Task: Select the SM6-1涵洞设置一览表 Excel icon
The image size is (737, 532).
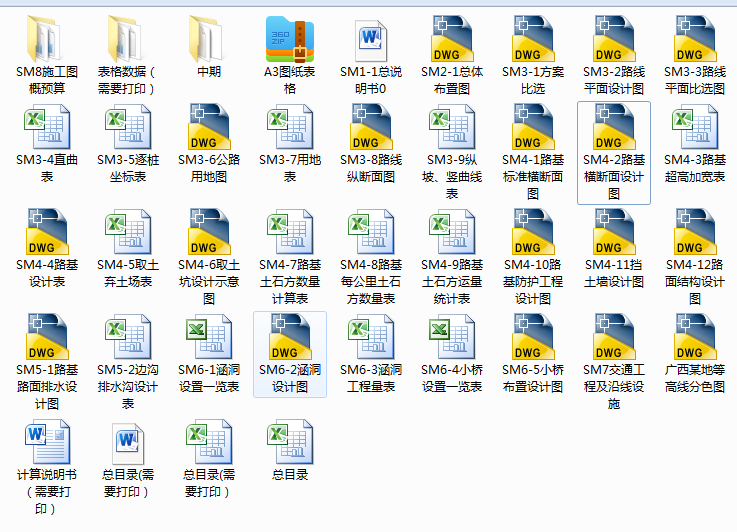Action: (x=209, y=337)
